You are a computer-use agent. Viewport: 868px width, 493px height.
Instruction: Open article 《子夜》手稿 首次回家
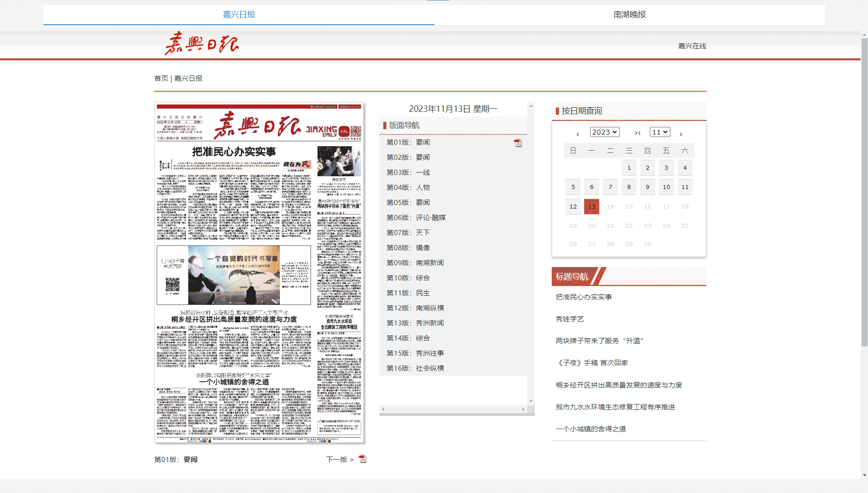[x=592, y=362]
